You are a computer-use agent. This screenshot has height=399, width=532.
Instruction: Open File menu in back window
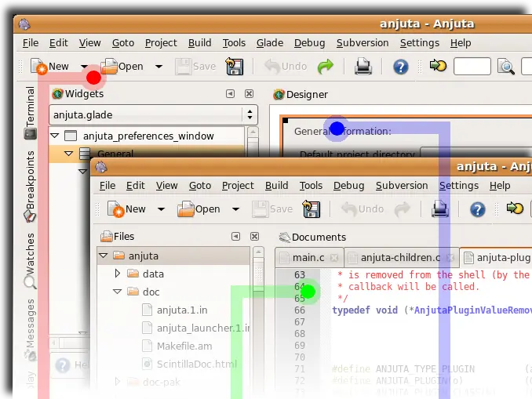coord(31,43)
